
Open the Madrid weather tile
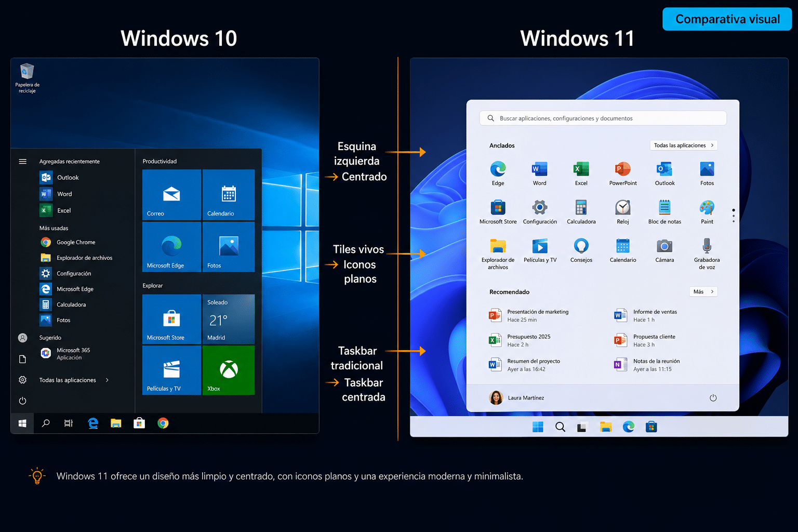229,319
